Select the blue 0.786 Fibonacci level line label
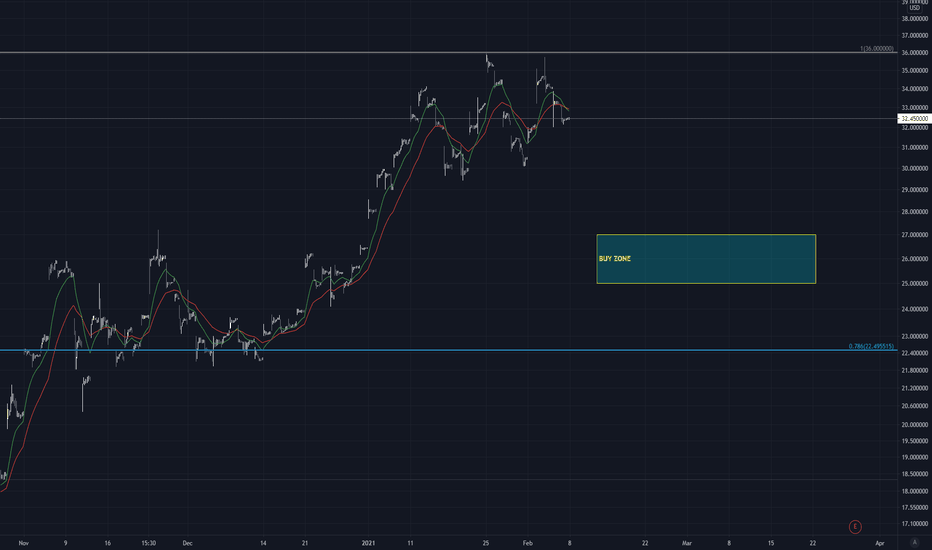This screenshot has width=932, height=550. 871,346
